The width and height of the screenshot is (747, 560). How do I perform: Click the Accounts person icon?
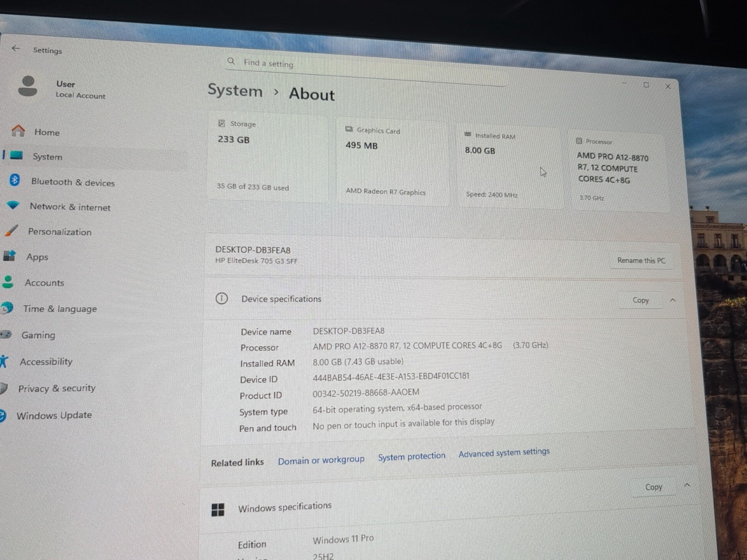point(7,281)
